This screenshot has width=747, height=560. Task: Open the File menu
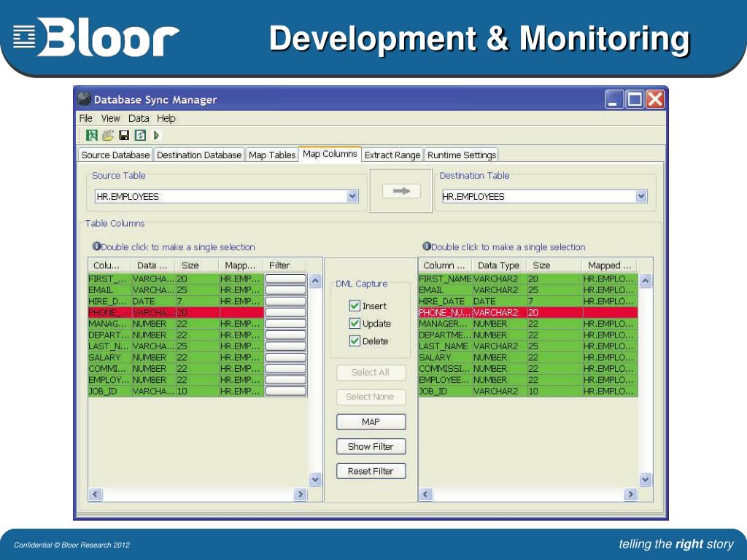point(86,118)
